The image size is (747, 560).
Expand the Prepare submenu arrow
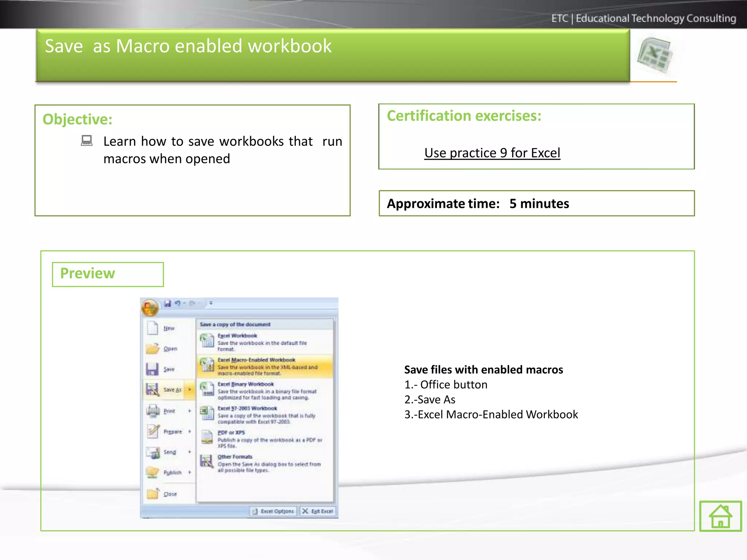(x=190, y=431)
